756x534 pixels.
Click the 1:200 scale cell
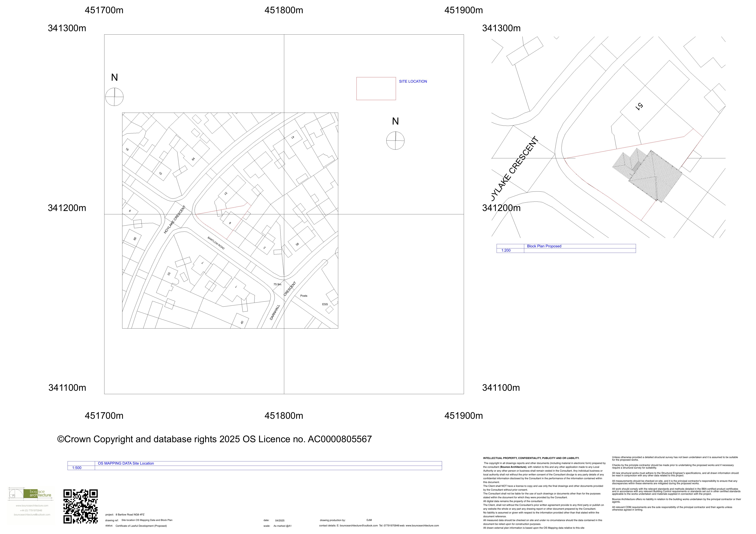point(506,251)
